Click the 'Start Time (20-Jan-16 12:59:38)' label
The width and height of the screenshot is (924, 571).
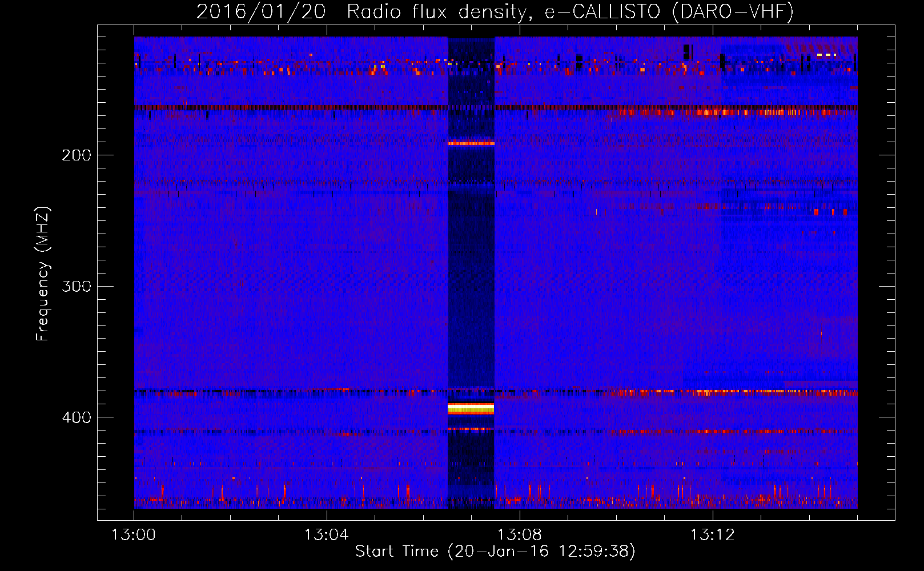pos(495,551)
